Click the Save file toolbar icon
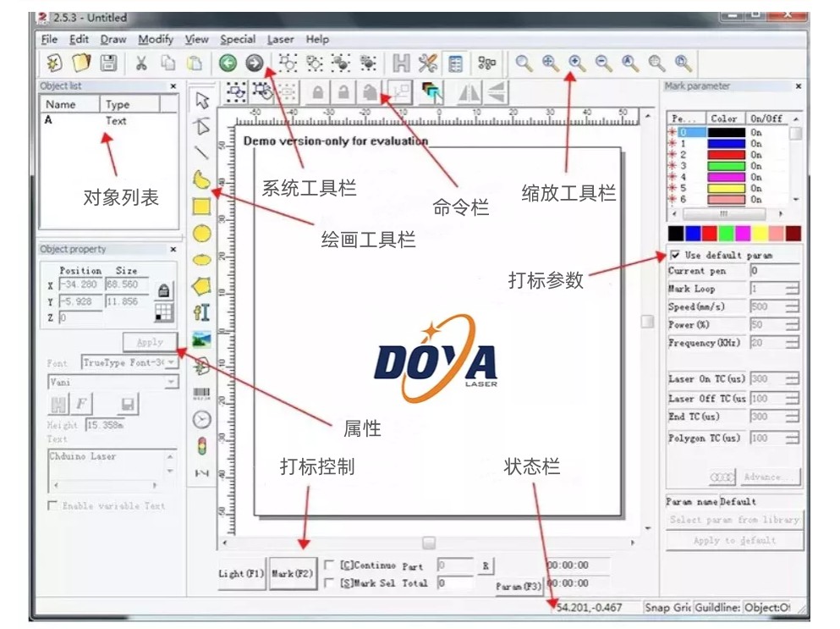This screenshot has width=840, height=629. (108, 63)
